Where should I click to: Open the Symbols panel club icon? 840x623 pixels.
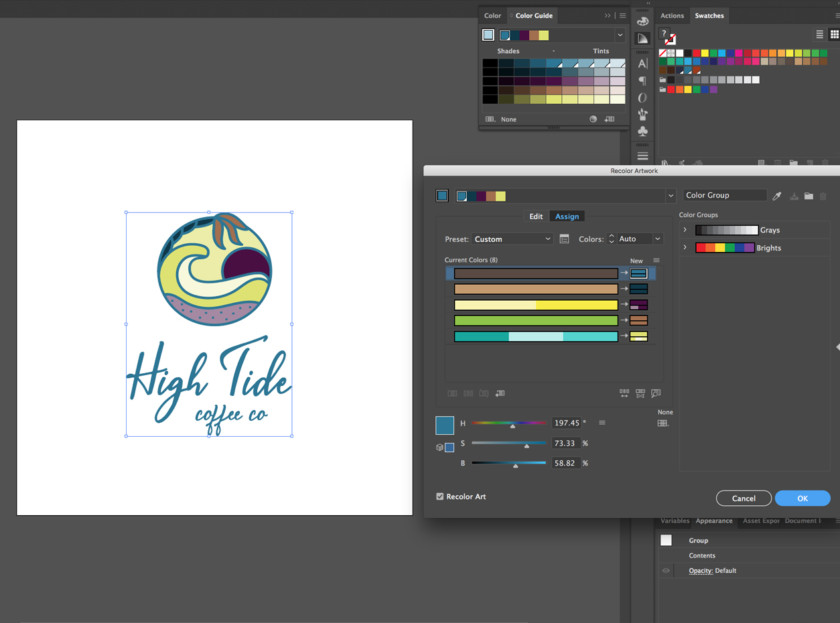click(x=642, y=131)
